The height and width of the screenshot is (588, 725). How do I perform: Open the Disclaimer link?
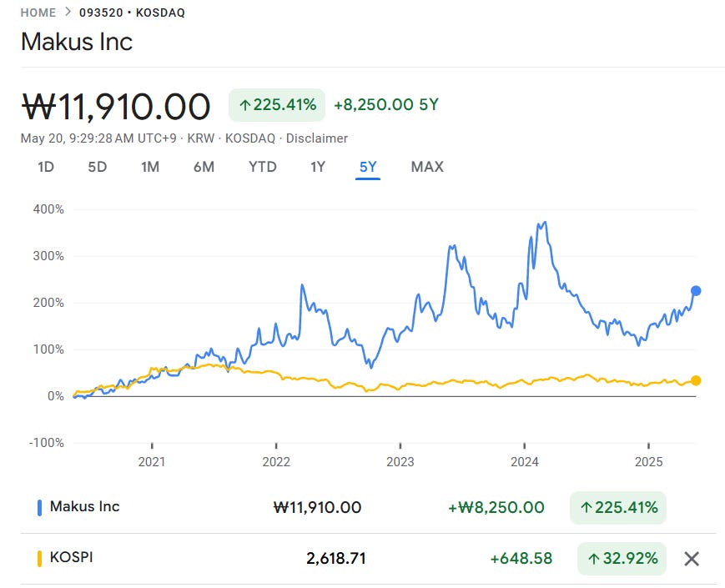coord(317,138)
